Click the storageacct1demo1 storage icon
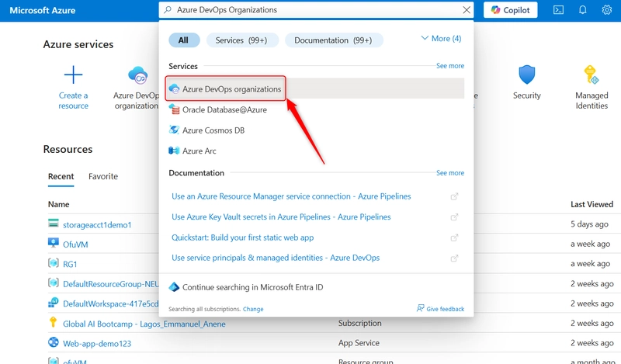The image size is (621, 364). (53, 223)
